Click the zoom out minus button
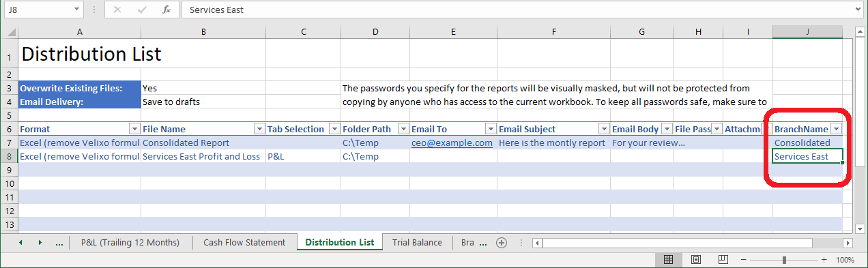 click(744, 260)
